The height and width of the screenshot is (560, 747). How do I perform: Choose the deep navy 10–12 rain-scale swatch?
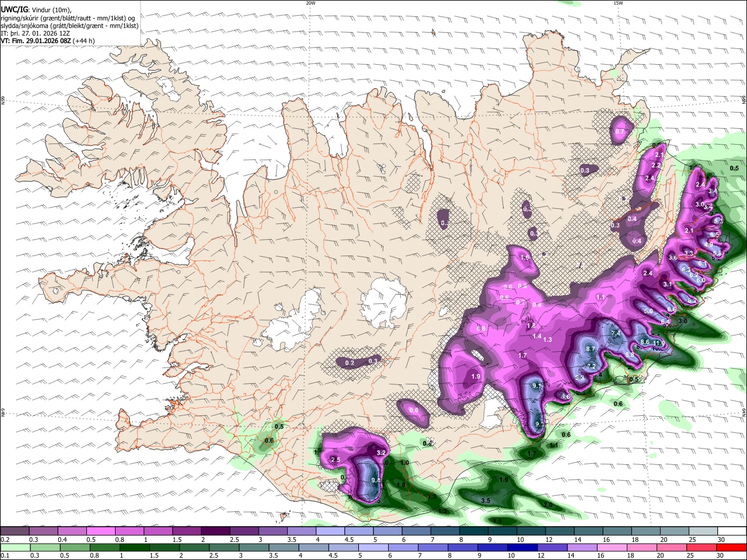[523, 548]
